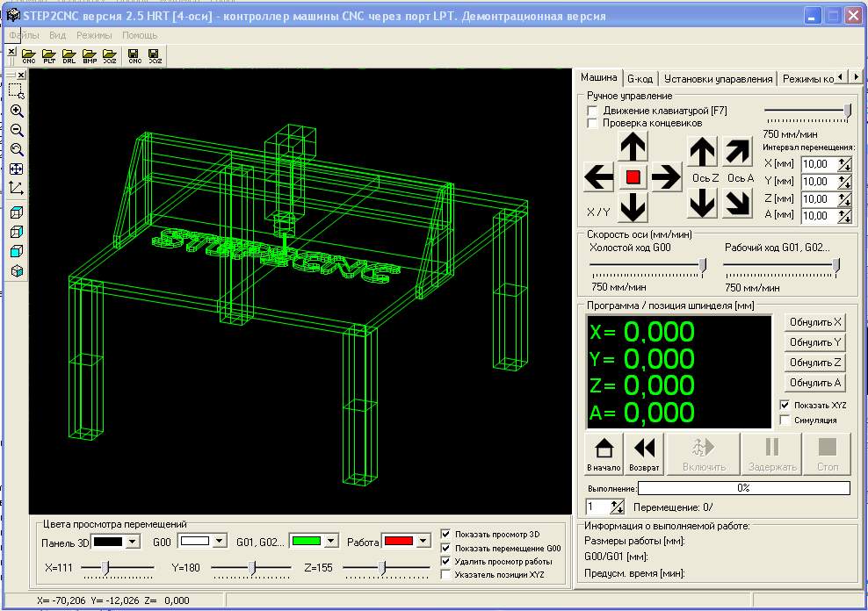Image resolution: width=868 pixels, height=611 pixels.
Task: Click the axes orientation icon
Action: point(17,189)
